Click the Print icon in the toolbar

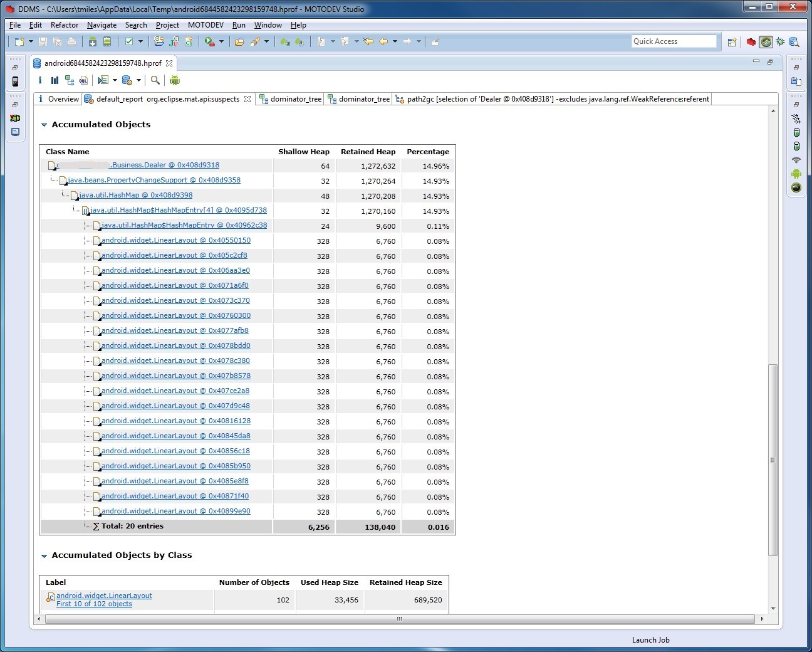pyautogui.click(x=71, y=41)
